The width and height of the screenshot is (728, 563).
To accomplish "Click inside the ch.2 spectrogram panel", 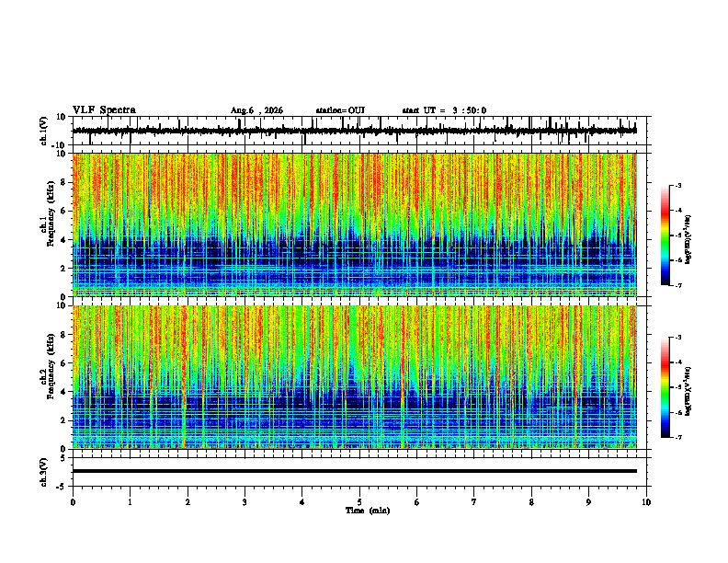I will (354, 377).
